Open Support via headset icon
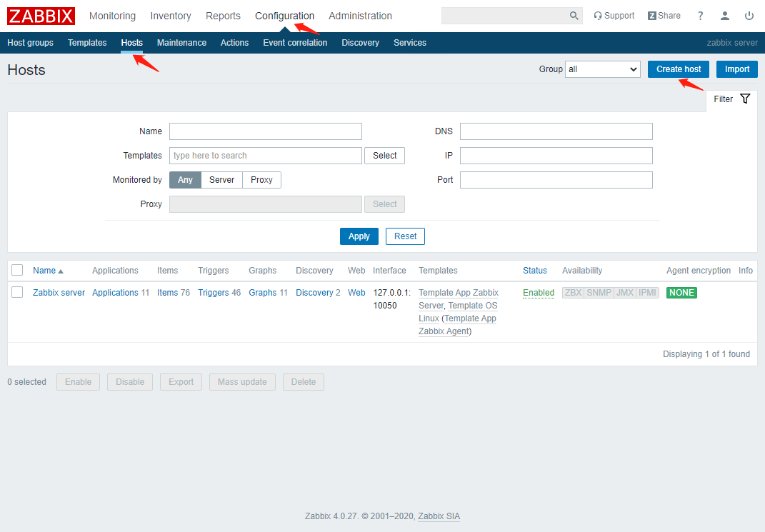 [x=598, y=16]
